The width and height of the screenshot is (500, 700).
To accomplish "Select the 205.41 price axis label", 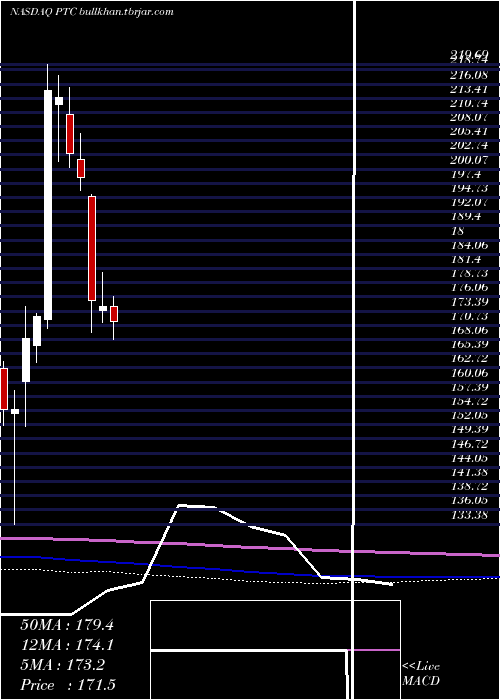I will [469, 132].
